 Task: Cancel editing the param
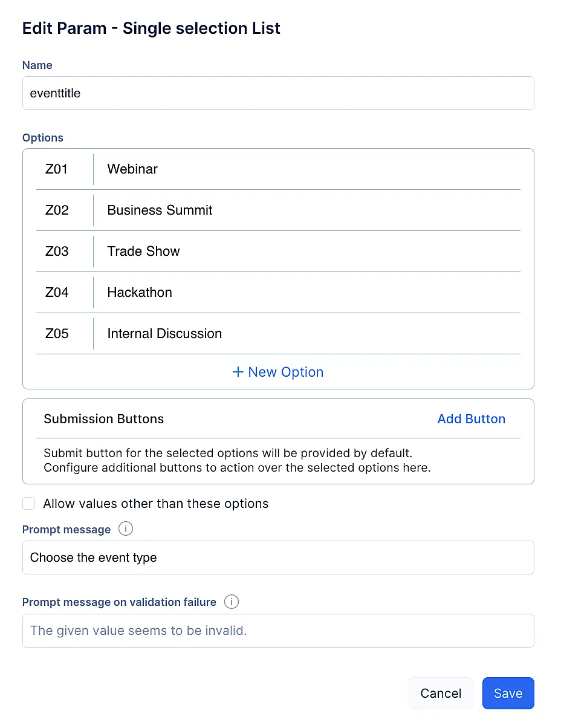tap(441, 693)
